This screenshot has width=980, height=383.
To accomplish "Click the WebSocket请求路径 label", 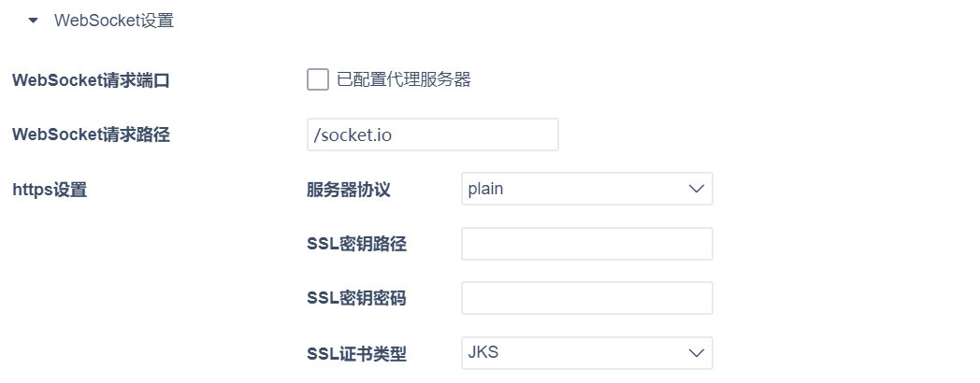I will tap(91, 135).
